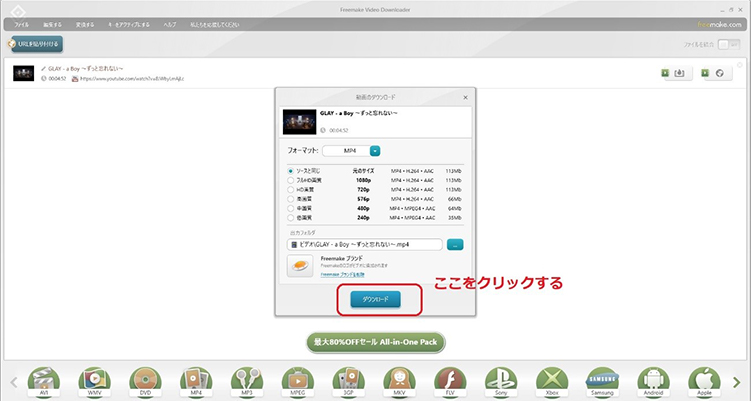Select the WMV output format icon
The width and height of the screenshot is (751, 401).
click(94, 383)
